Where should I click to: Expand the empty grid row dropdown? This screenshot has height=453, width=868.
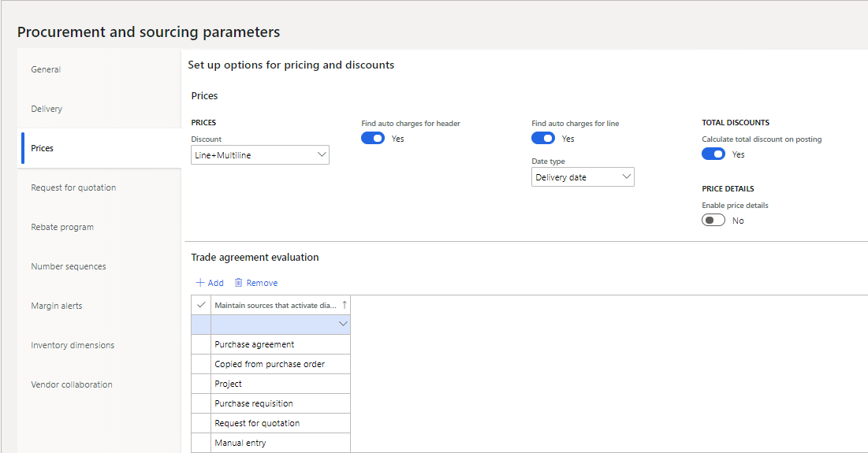point(343,324)
